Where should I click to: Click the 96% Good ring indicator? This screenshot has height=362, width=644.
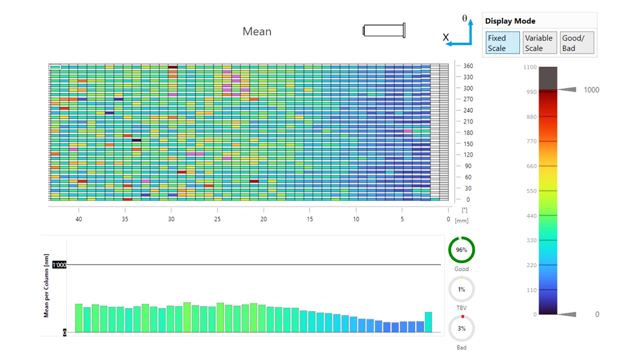click(x=461, y=250)
